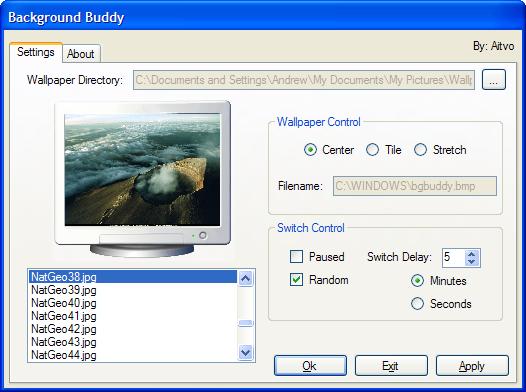Click the Ok button
The height and width of the screenshot is (392, 526).
tap(310, 366)
